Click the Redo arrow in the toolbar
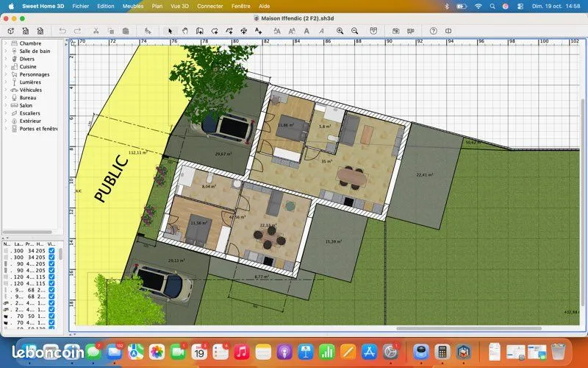The height and width of the screenshot is (368, 588). point(77,31)
